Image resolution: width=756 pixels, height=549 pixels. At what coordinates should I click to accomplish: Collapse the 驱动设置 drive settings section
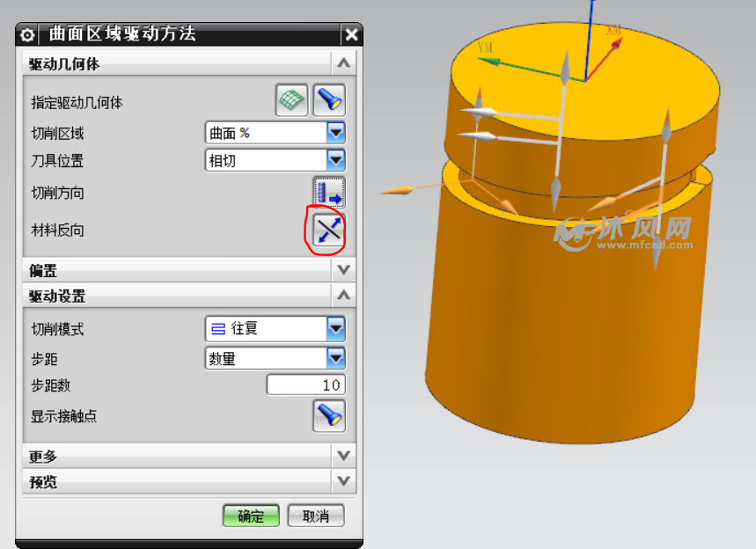343,296
